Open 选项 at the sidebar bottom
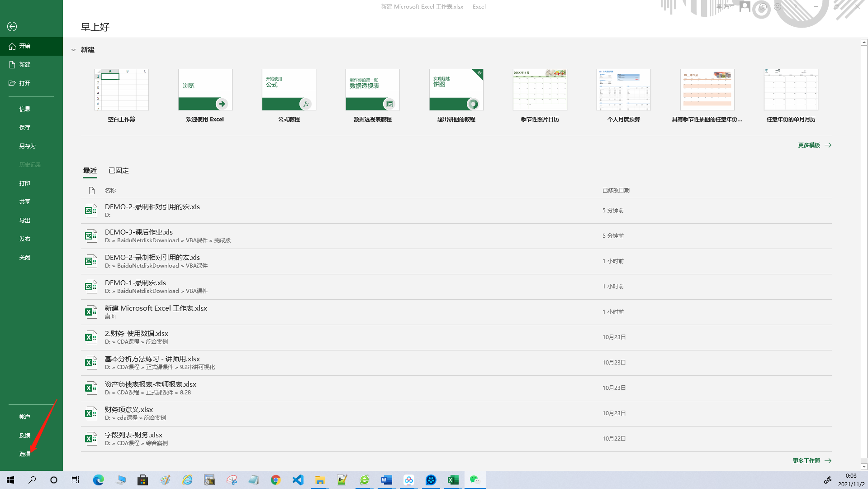Image resolution: width=868 pixels, height=489 pixels. pyautogui.click(x=31, y=454)
